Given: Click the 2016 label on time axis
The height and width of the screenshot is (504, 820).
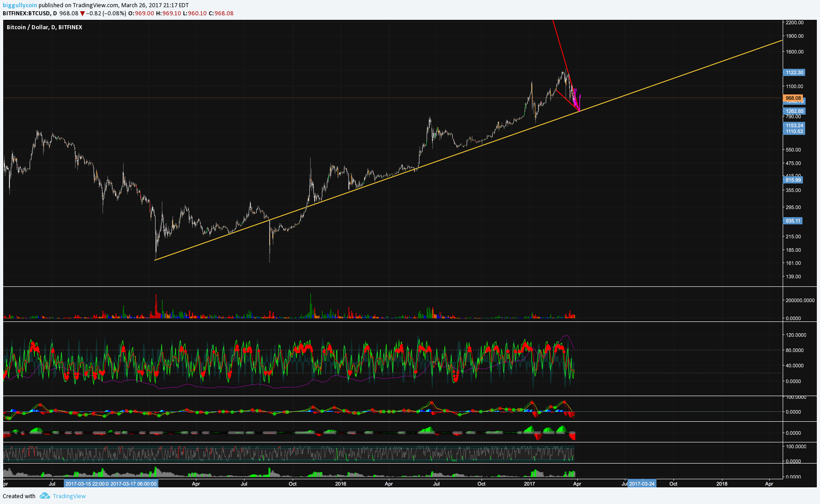Looking at the screenshot, I should [341, 484].
